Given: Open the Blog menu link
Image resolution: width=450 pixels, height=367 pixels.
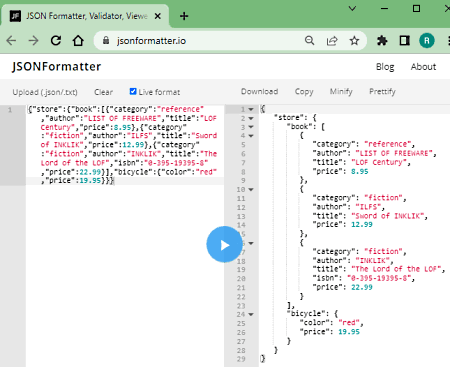Looking at the screenshot, I should 385,67.
